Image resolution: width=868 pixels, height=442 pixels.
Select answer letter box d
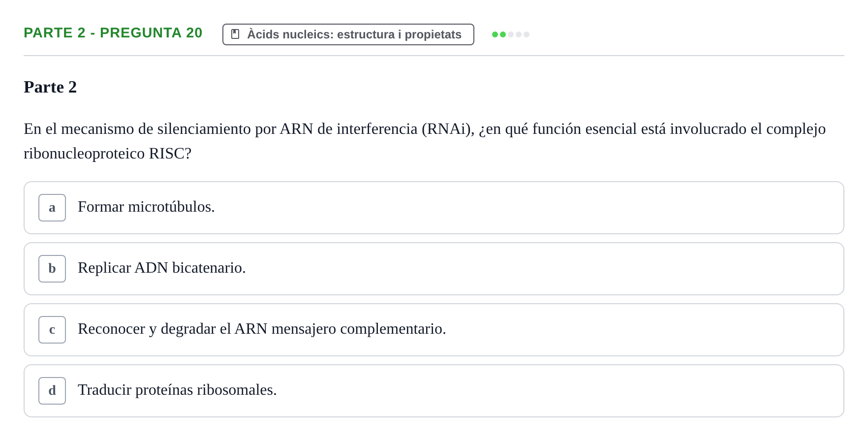[x=52, y=391]
